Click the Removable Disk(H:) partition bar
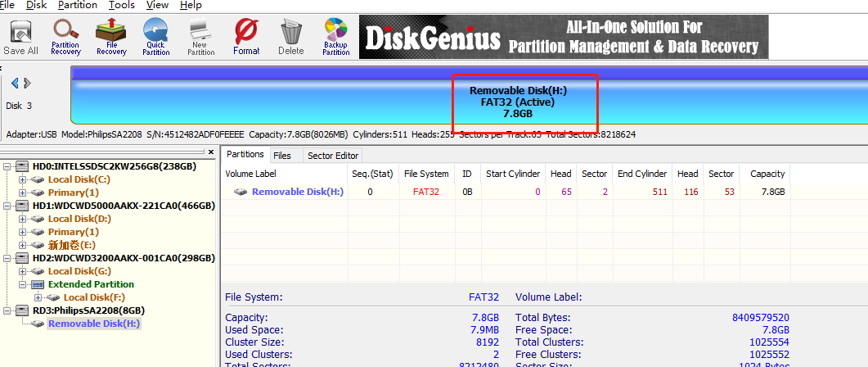The width and height of the screenshot is (868, 367). [469, 94]
